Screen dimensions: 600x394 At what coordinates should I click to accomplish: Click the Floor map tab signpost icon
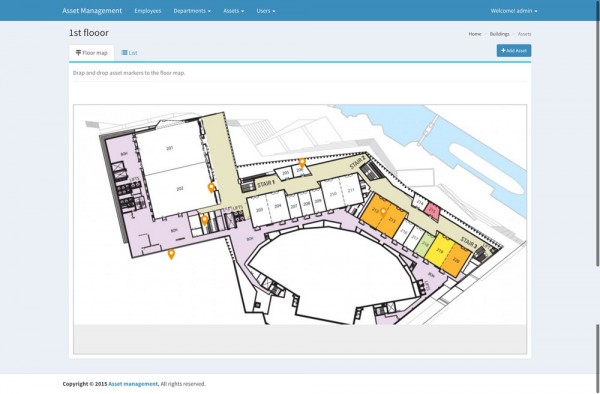78,53
